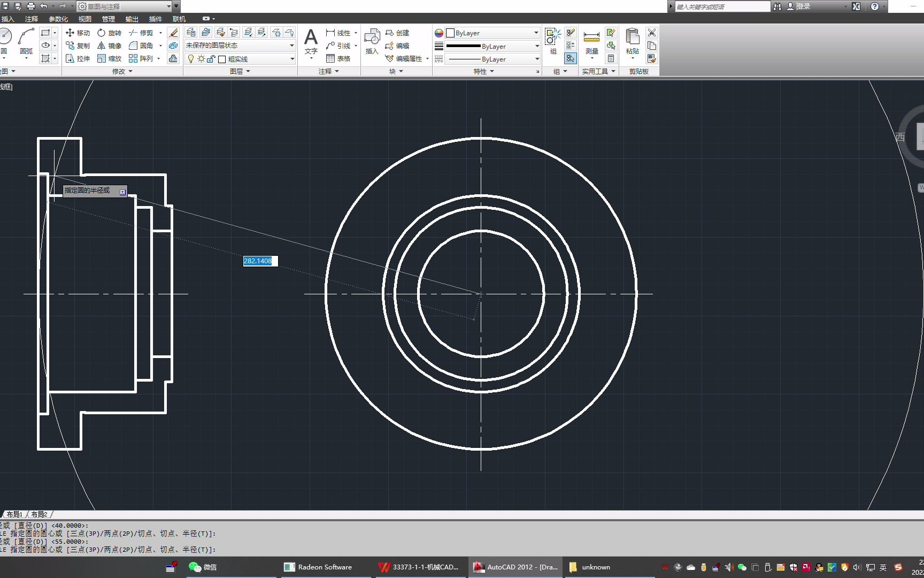Open the linetype ByLayer dropdown
Viewport: 924px width, 578px height.
pyautogui.click(x=492, y=59)
